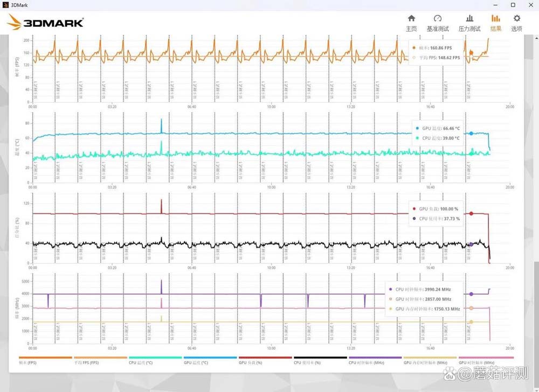This screenshot has width=539, height=392.
Task: Click the 16:40 label under the clock frequency chart
Action: (430, 348)
